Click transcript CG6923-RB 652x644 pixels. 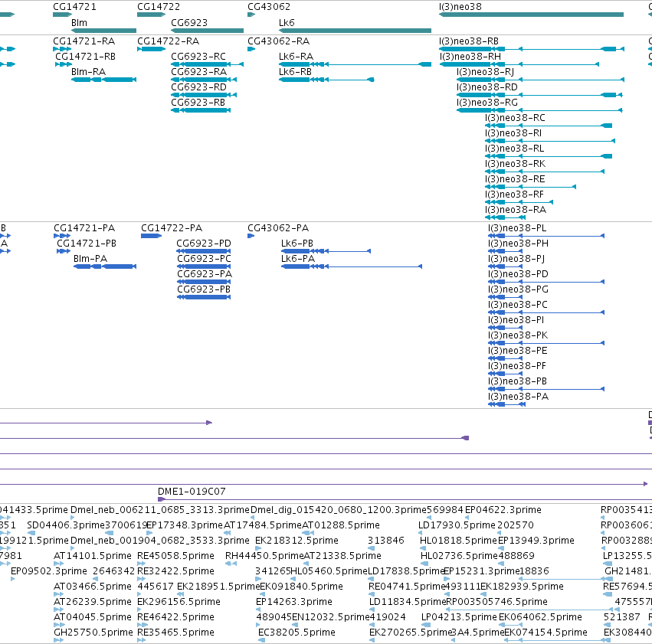[198, 103]
